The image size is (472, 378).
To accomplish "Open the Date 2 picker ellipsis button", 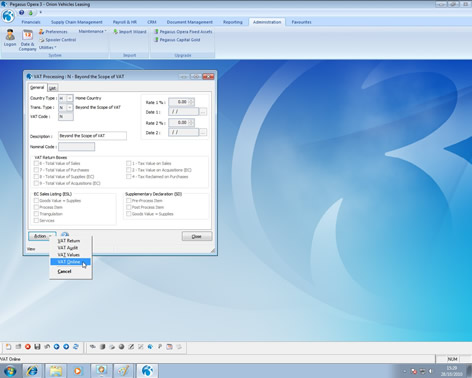I will coord(203,133).
